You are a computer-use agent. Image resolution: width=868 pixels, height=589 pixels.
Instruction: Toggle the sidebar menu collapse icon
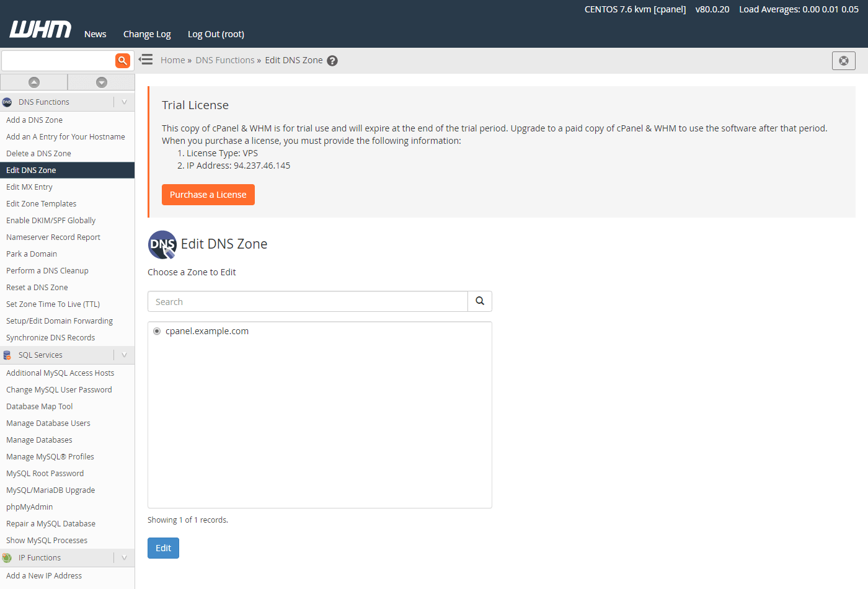(146, 60)
